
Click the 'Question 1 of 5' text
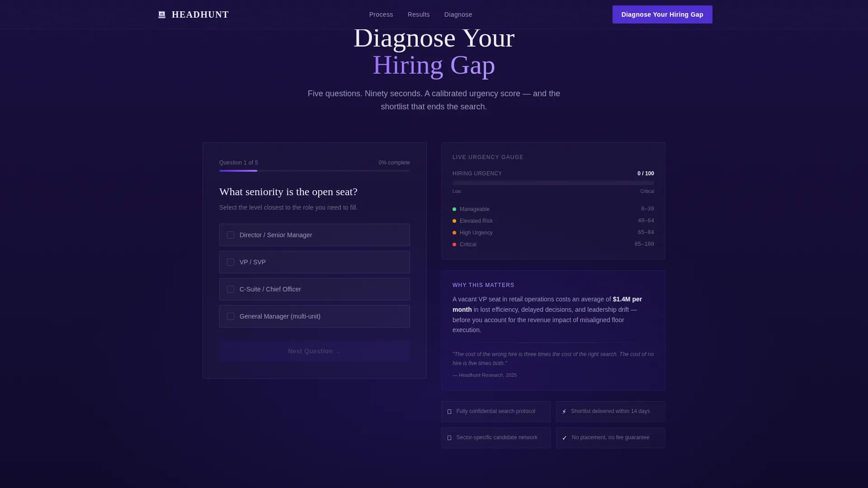239,163
